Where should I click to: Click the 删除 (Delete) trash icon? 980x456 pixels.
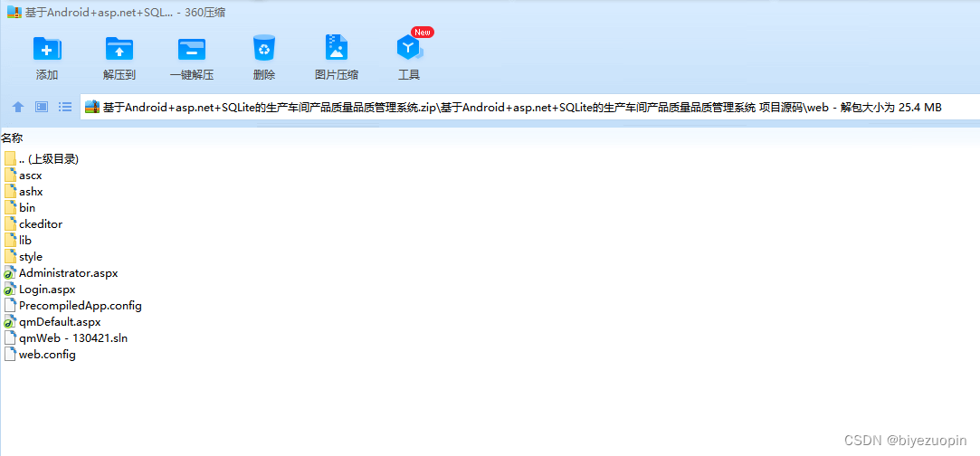[x=264, y=48]
